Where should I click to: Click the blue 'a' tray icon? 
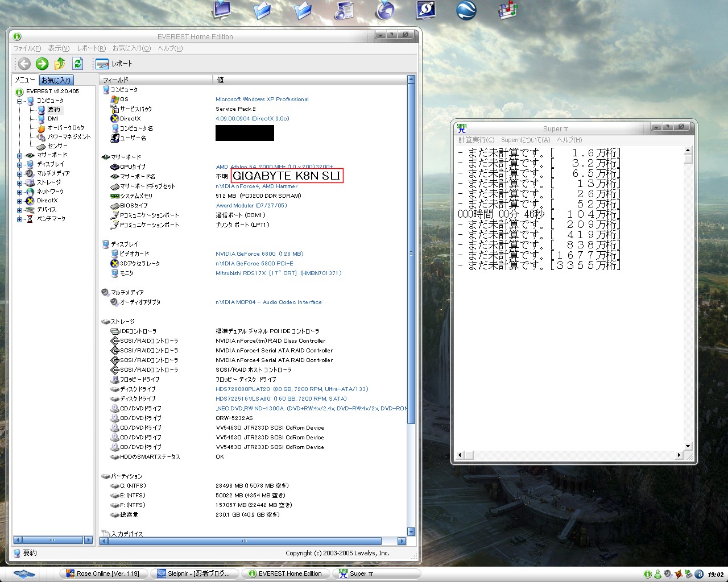click(698, 574)
